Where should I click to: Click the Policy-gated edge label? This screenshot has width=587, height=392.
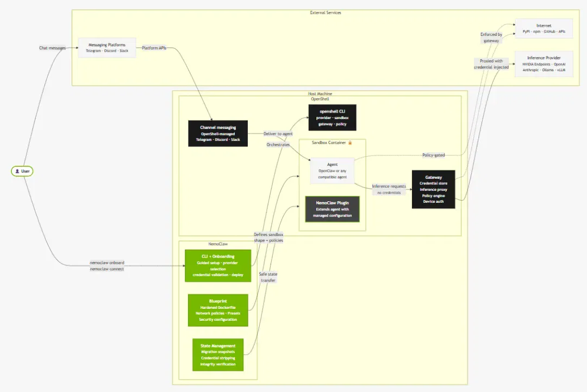point(434,155)
